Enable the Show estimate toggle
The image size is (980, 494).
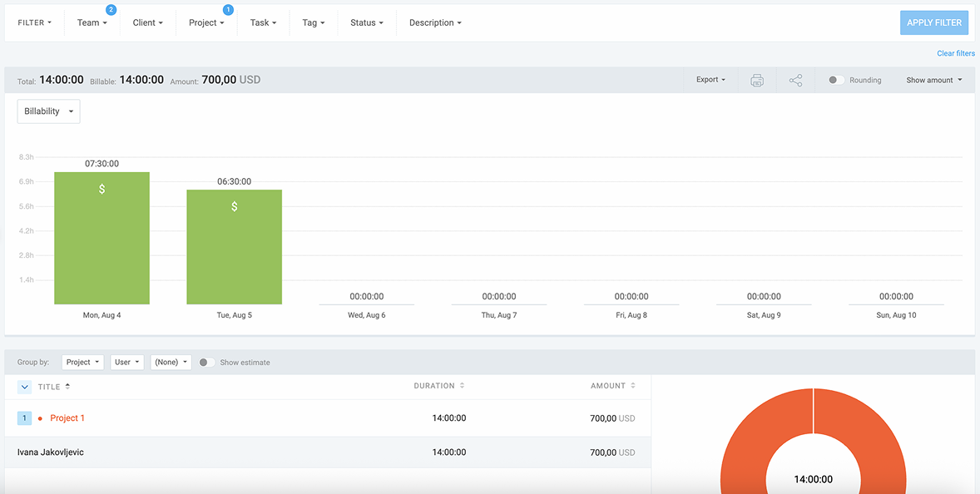[x=206, y=363]
